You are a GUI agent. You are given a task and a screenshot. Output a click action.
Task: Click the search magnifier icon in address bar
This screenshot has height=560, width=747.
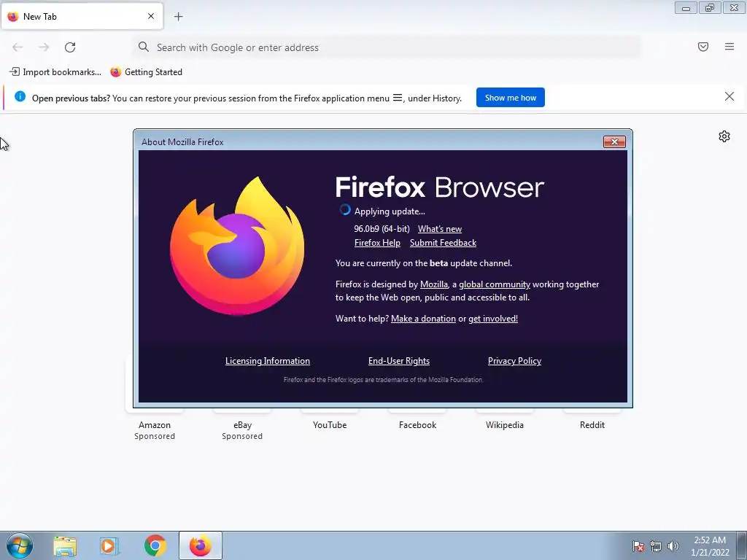coord(144,47)
